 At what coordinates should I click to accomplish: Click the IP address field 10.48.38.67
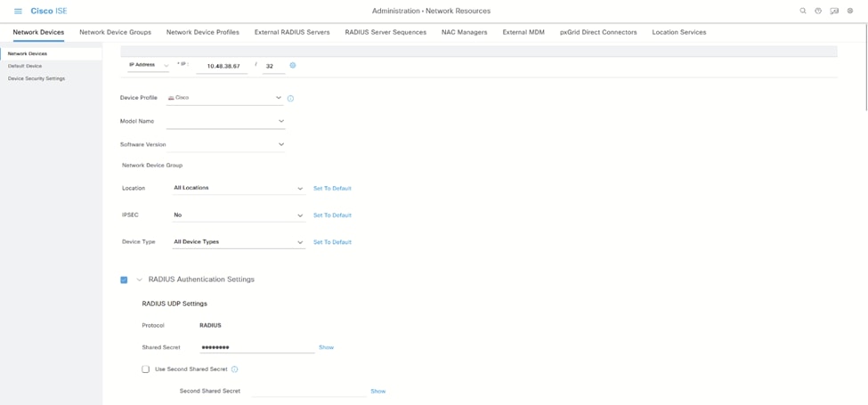point(222,66)
